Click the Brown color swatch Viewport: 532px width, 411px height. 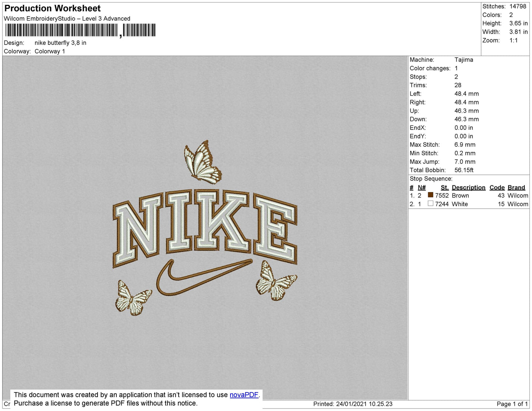point(430,195)
